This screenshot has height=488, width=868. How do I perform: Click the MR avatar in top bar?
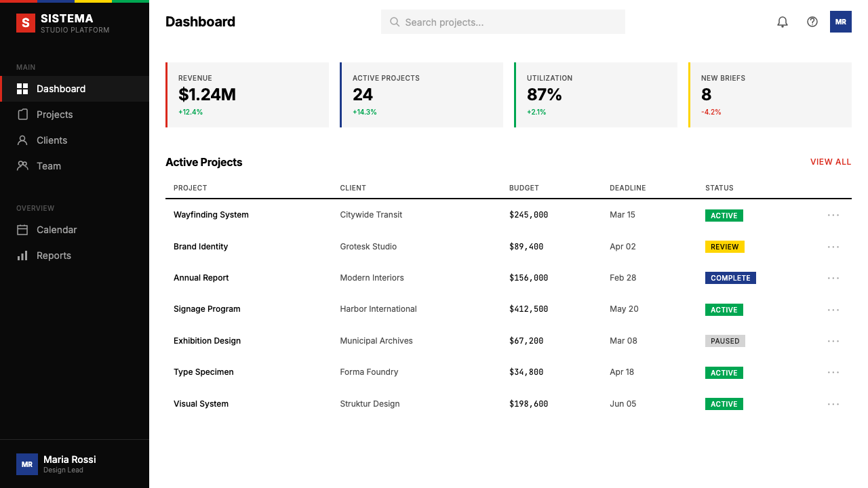tap(841, 22)
